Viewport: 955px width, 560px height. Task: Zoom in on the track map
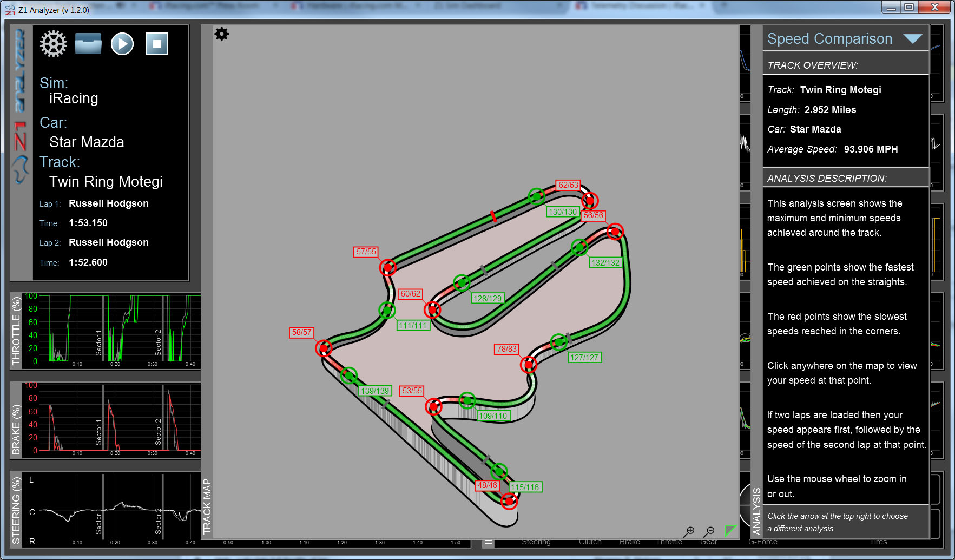coord(689,531)
